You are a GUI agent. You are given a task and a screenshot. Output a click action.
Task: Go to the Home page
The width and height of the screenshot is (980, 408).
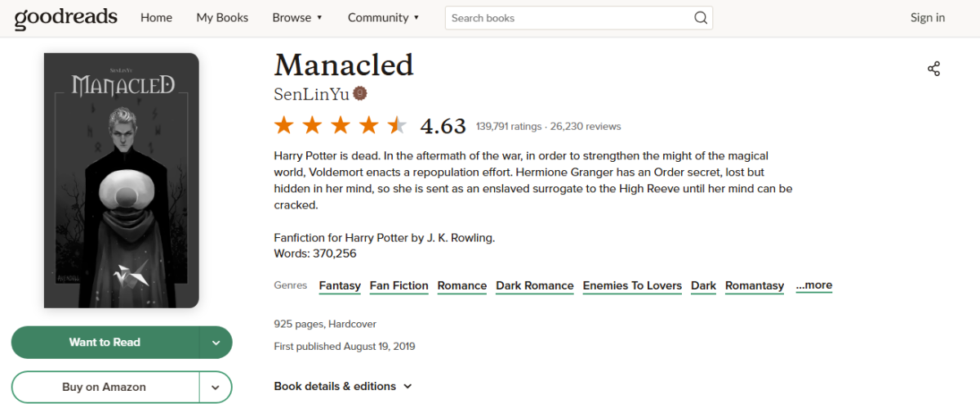point(156,17)
